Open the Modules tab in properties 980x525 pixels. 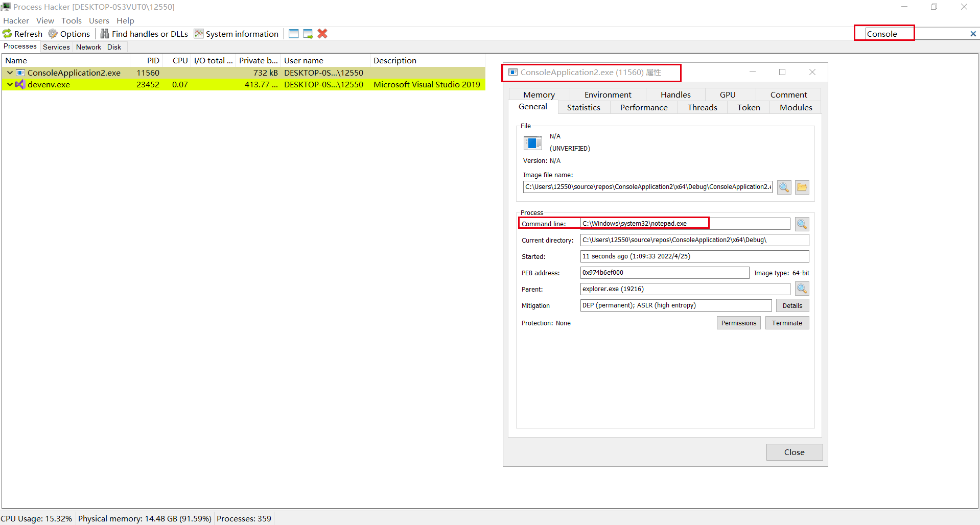tap(796, 108)
